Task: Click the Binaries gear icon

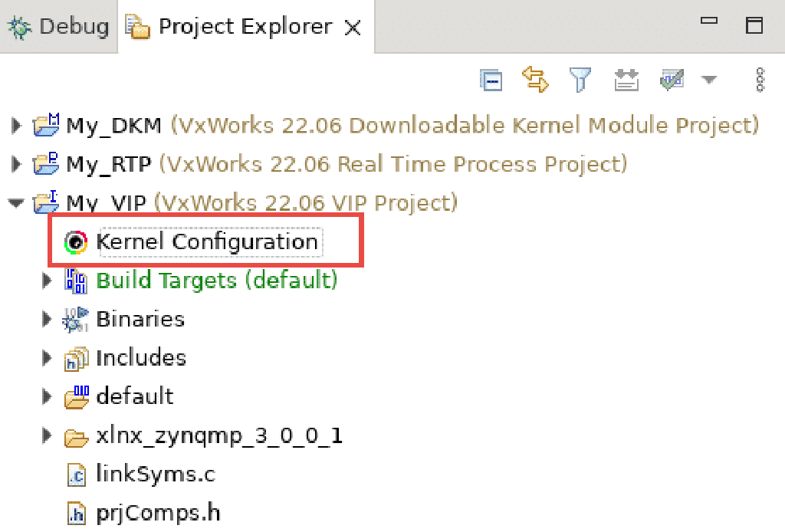Action: 74,319
